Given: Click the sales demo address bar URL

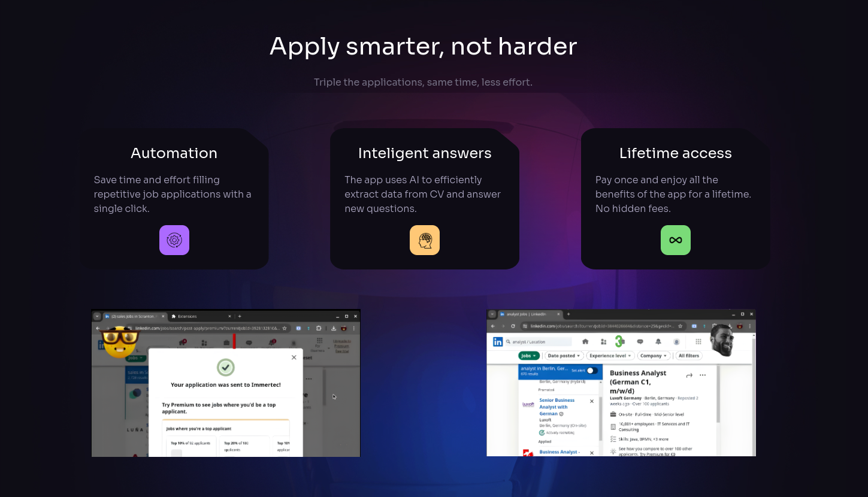Looking at the screenshot, I should [207, 328].
